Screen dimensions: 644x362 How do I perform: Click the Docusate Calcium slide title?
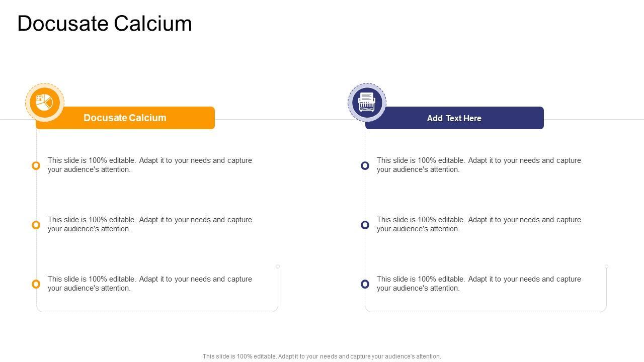(105, 24)
